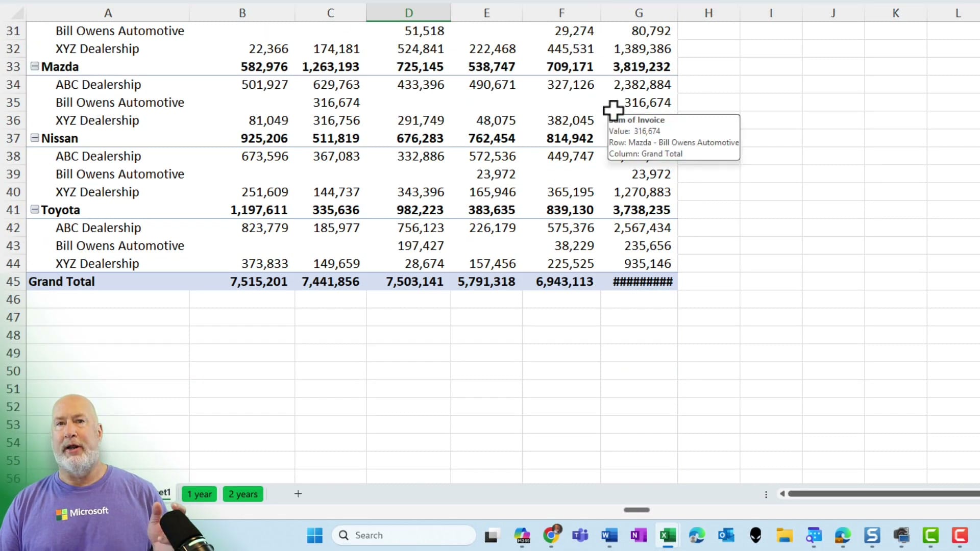This screenshot has height=551, width=980.
Task: Switch to the 1 year sheet tab
Action: point(199,494)
